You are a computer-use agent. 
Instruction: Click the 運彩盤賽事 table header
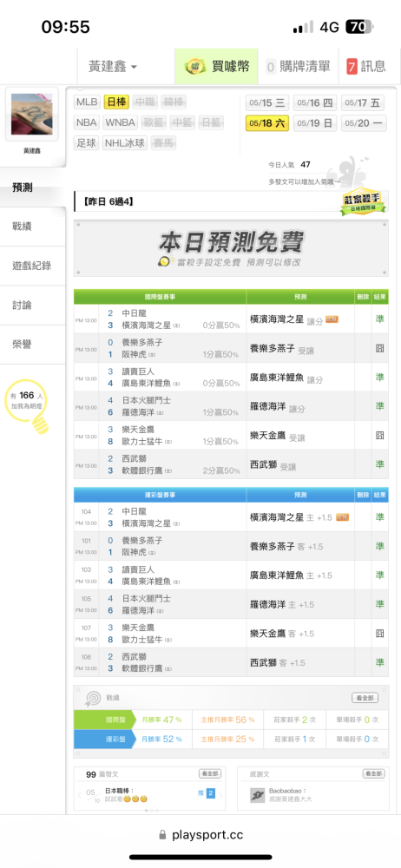pos(160,495)
